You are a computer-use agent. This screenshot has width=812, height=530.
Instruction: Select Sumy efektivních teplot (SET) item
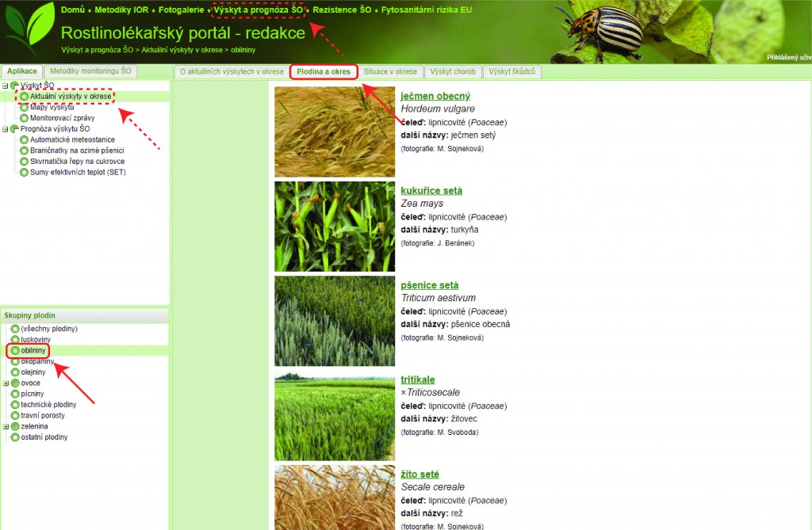coord(78,173)
